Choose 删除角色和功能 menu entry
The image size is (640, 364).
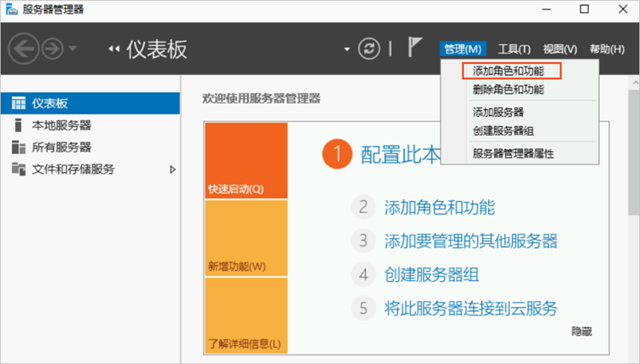[x=508, y=90]
